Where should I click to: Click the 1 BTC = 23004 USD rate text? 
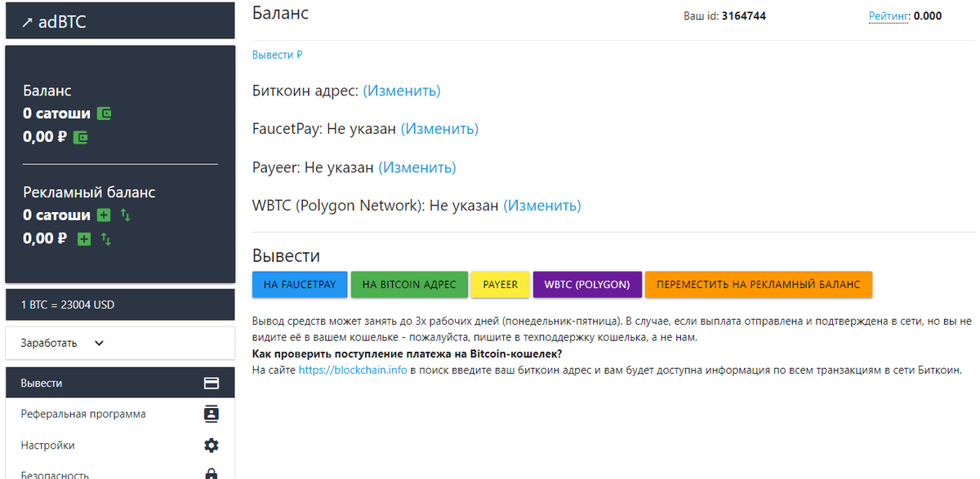(x=68, y=305)
